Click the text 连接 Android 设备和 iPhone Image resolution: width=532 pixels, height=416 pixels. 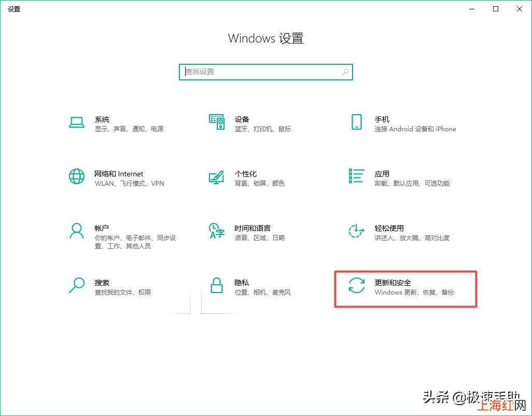[415, 129]
